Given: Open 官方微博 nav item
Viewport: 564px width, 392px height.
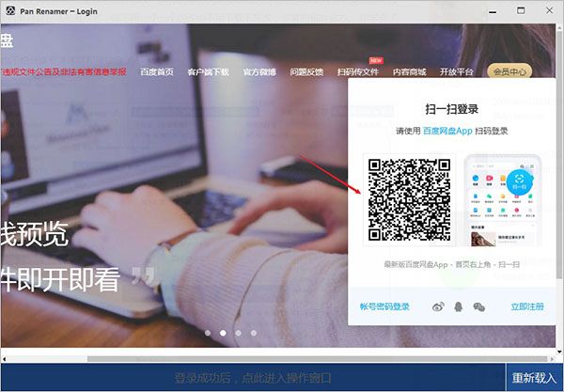Looking at the screenshot, I should (259, 72).
